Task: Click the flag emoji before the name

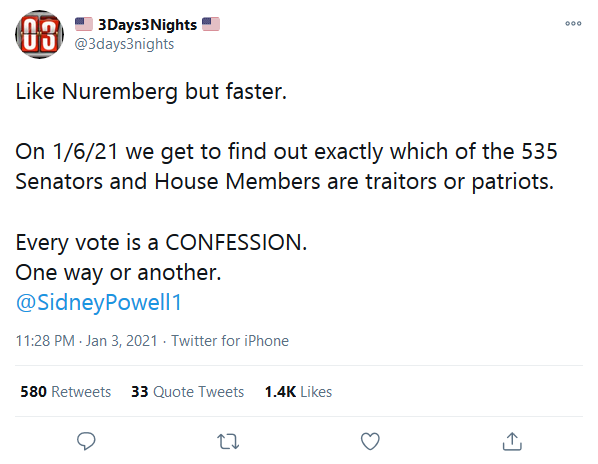Action: pos(84,24)
